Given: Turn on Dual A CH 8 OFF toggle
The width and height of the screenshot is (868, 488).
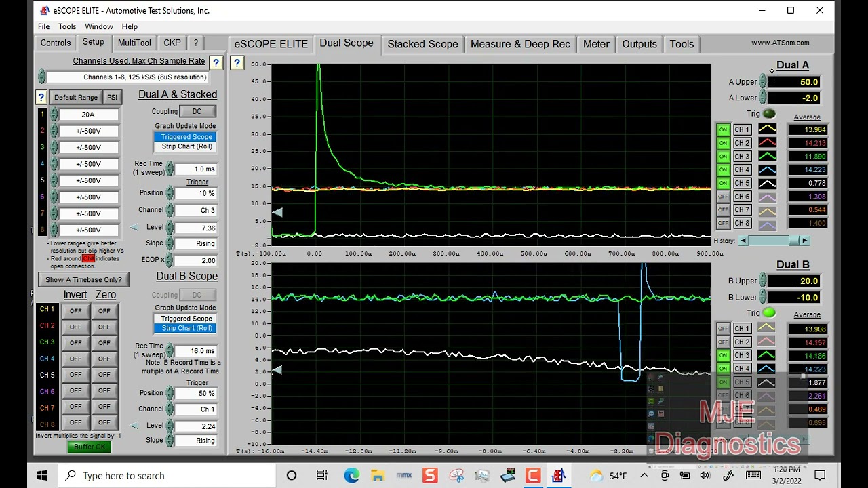Looking at the screenshot, I should click(x=723, y=223).
